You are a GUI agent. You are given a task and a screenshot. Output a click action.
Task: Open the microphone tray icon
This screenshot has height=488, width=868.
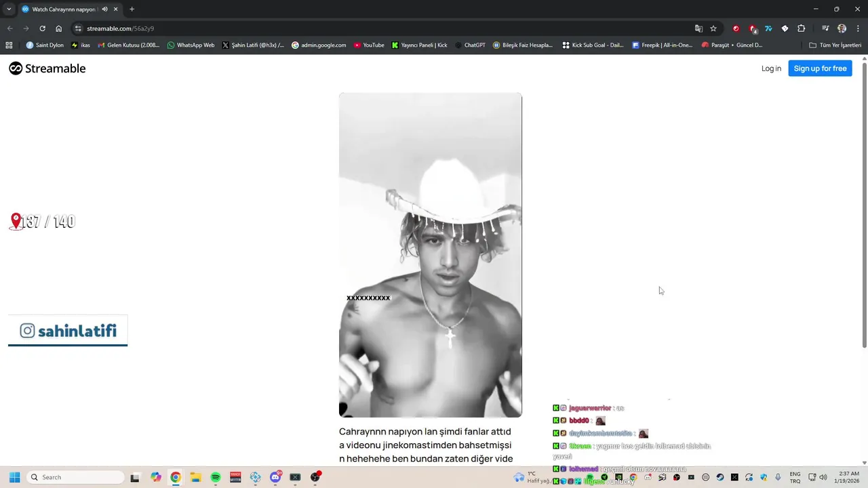point(778,477)
